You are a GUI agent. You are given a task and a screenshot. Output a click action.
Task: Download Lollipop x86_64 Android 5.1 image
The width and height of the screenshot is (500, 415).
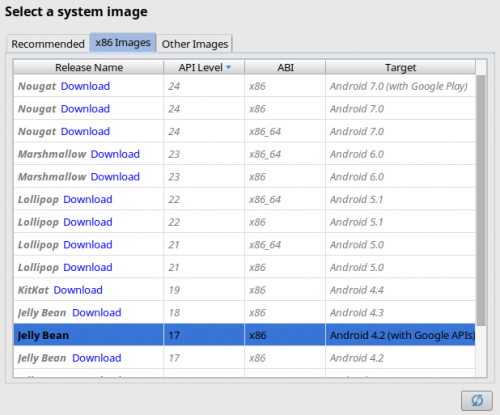coord(88,200)
